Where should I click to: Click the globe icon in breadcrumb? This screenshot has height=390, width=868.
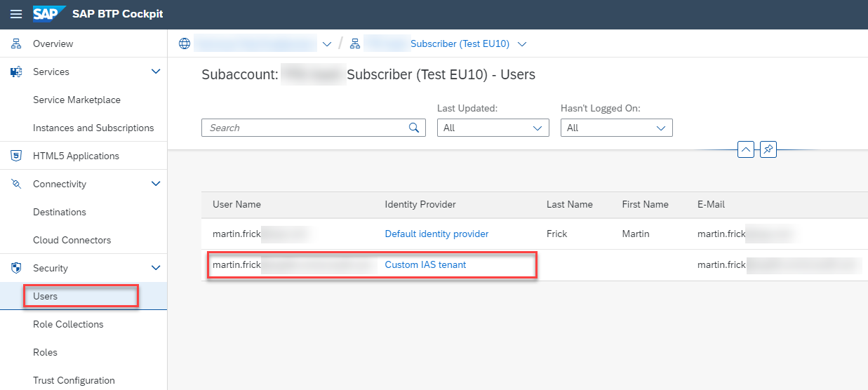(x=185, y=43)
